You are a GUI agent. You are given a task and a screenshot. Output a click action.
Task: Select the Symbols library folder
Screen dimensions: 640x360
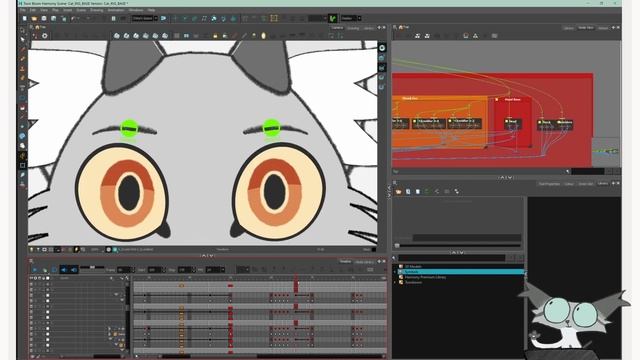(x=411, y=271)
